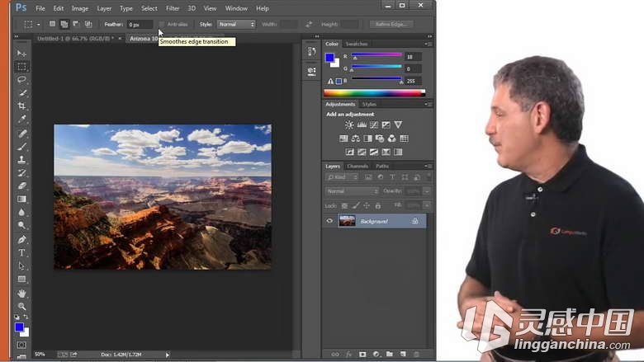Click the Brightness/Contrast adjustment icon

click(349, 125)
